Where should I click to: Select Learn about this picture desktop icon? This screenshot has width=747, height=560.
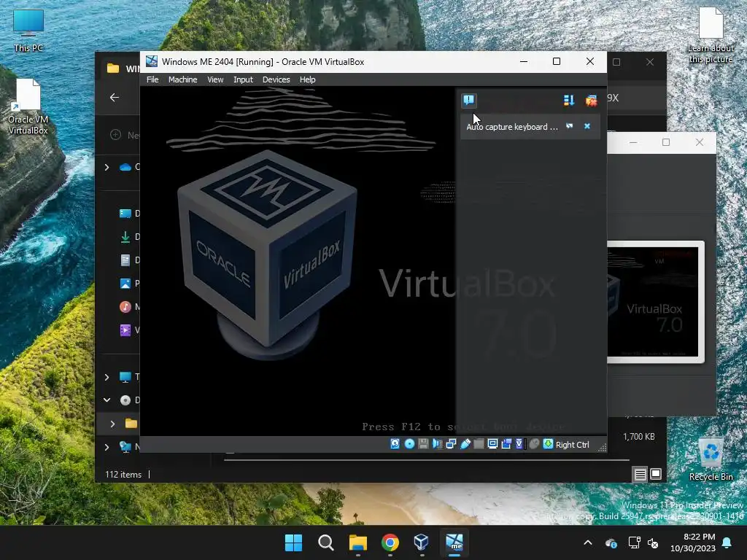coord(711,35)
